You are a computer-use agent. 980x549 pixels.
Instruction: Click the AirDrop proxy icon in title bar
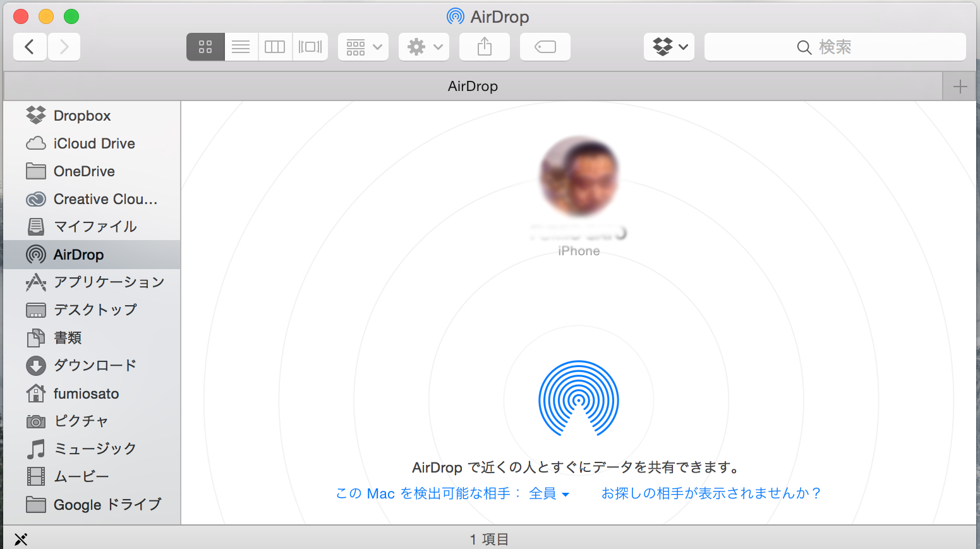point(455,16)
